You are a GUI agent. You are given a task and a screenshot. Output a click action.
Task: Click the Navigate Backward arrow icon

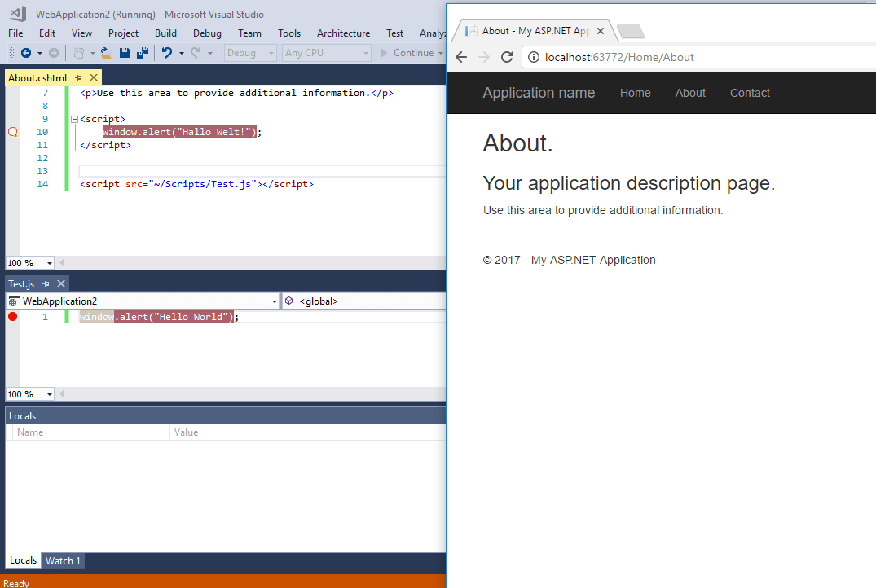click(24, 52)
